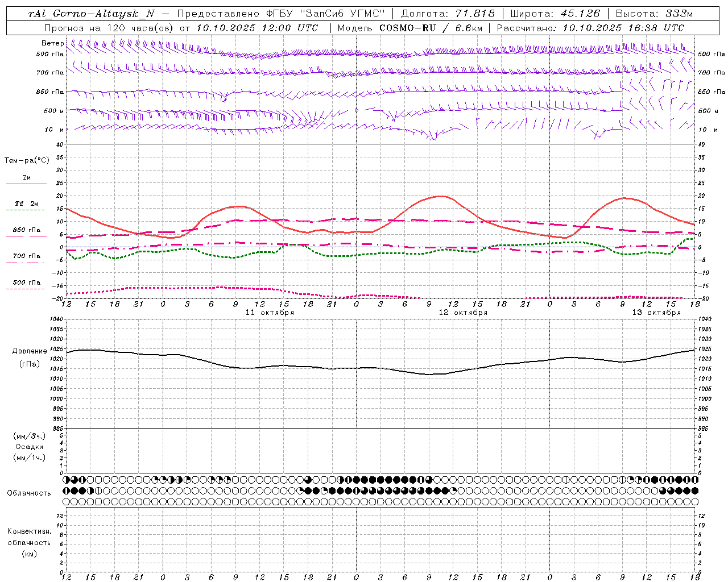728x582 pixels.
Task: Click the Рассчитано: 10.10.2025 16:38 UTC timestamp
Action: pos(590,28)
